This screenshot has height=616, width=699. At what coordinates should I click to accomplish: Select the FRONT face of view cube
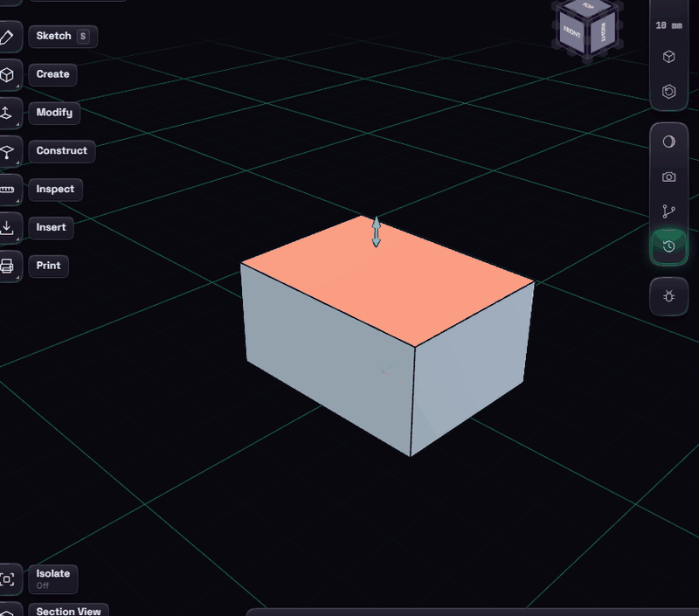click(571, 32)
